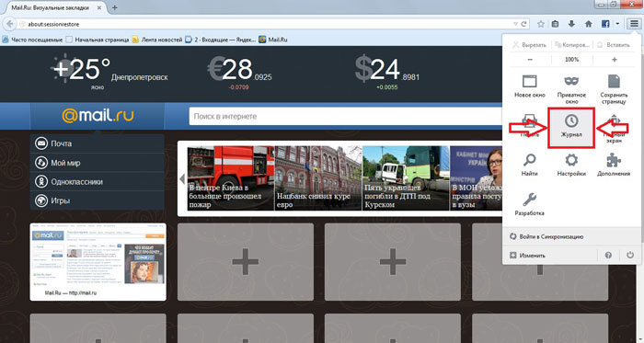644x343 pixels.
Task: Add bookmark in the empty tile beside the Mail.Ru thumbnail
Action: [246, 262]
